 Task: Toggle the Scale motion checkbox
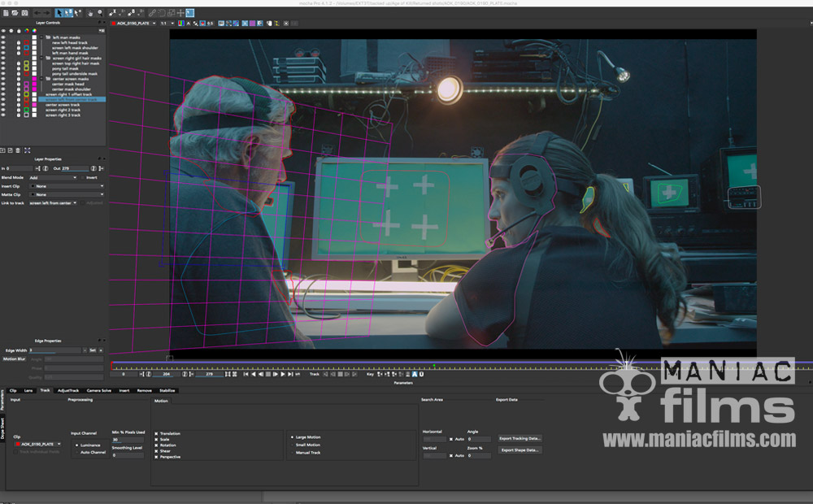pyautogui.click(x=156, y=439)
